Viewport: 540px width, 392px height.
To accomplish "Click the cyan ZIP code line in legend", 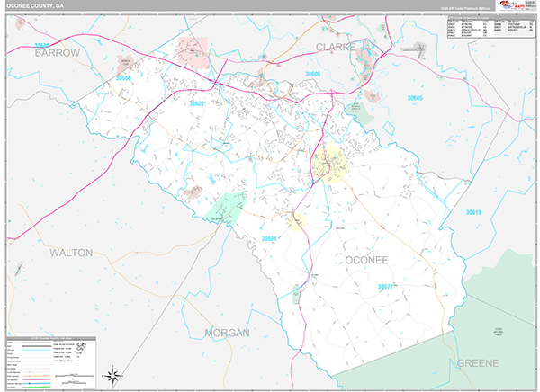I will (x=37, y=350).
